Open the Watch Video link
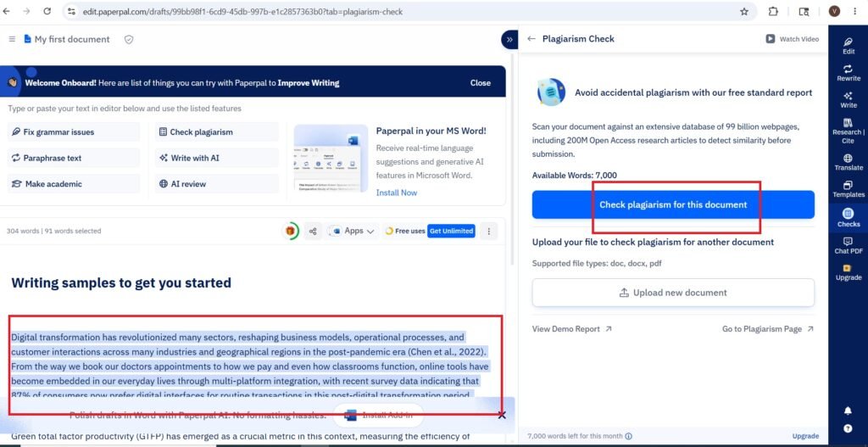Screen dimensions: 868x447 (x=793, y=39)
